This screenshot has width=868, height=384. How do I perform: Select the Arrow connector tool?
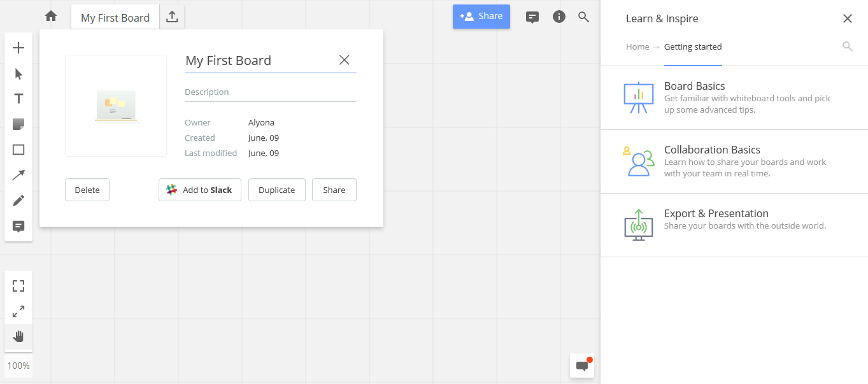[x=18, y=175]
